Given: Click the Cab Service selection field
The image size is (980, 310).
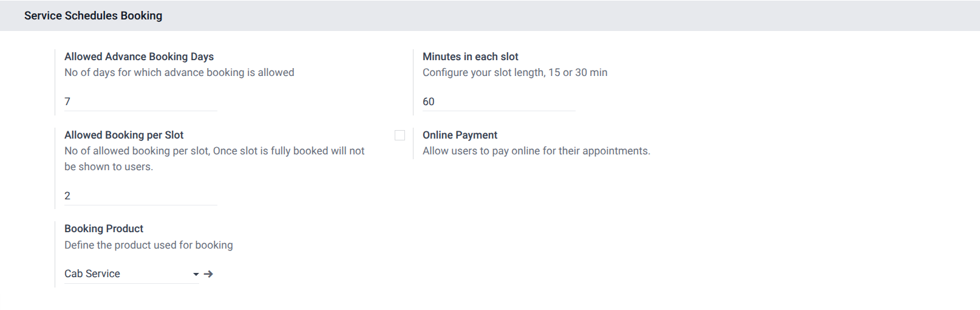Looking at the screenshot, I should click(x=125, y=274).
